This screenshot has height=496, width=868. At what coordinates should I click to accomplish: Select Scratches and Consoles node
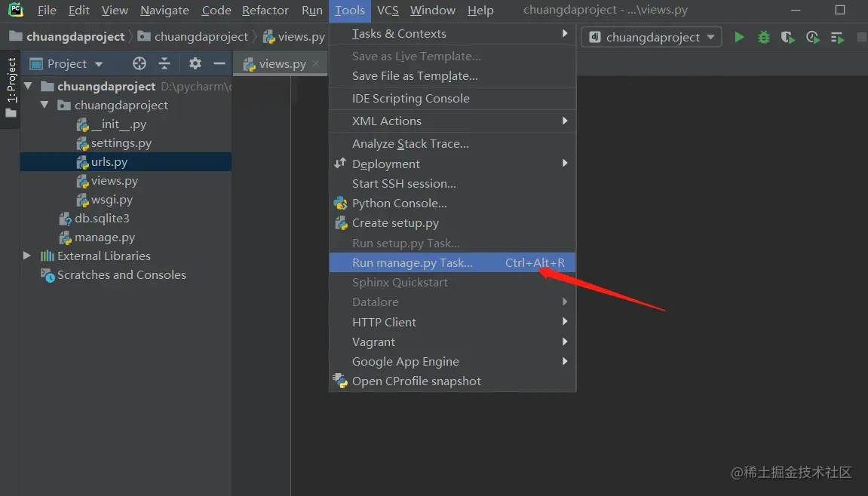click(x=126, y=274)
